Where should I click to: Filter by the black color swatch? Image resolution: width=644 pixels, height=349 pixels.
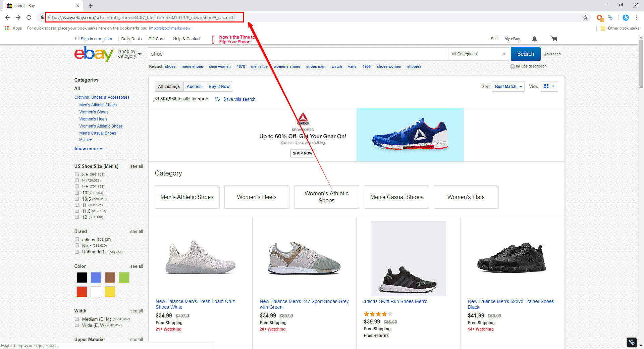82,278
